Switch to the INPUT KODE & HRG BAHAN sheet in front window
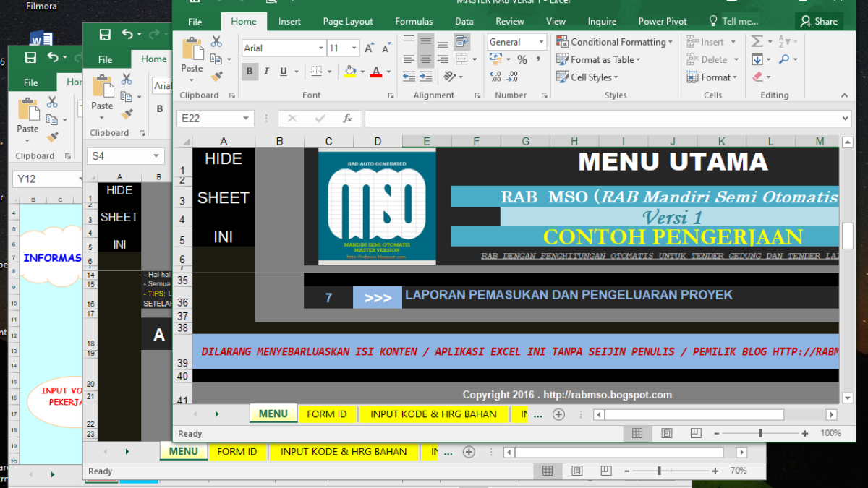 click(433, 414)
